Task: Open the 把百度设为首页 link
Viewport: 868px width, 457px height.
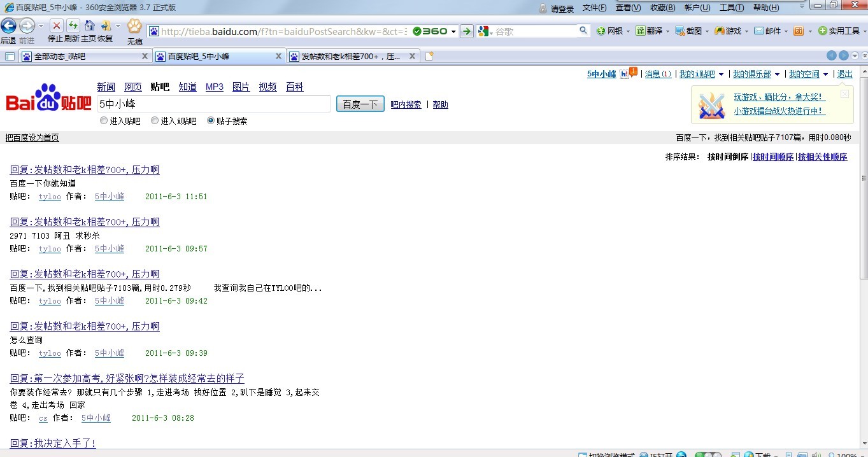Action: point(32,137)
